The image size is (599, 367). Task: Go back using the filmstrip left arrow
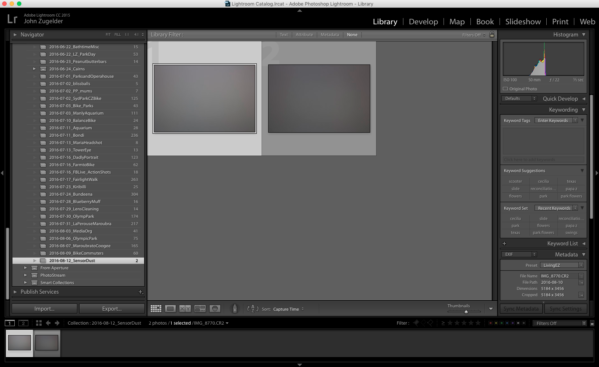(x=48, y=323)
